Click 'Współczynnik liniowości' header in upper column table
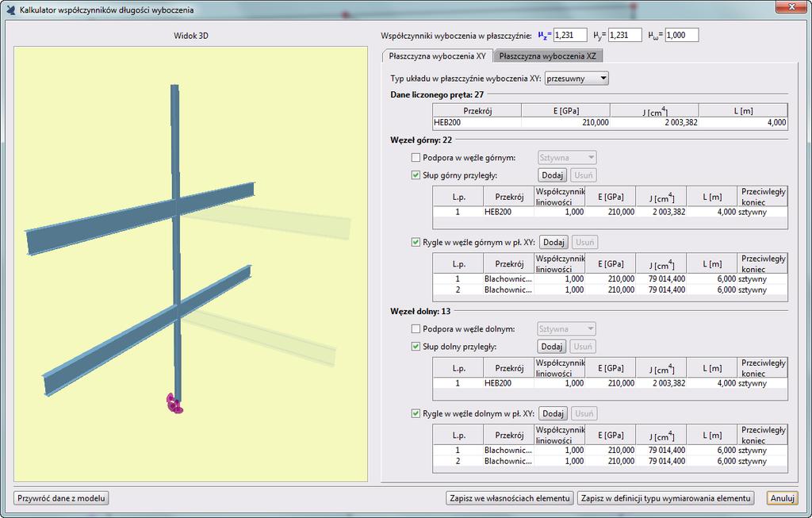This screenshot has height=518, width=812. pyautogui.click(x=560, y=197)
